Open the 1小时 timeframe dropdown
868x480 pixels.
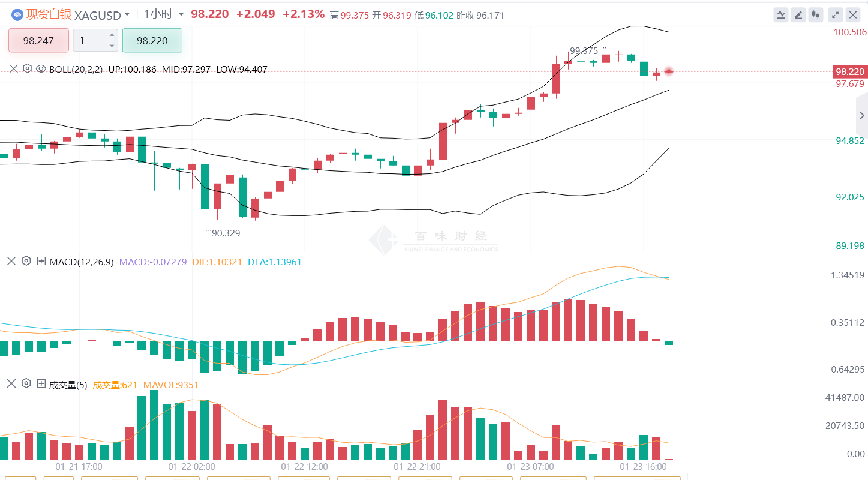181,15
